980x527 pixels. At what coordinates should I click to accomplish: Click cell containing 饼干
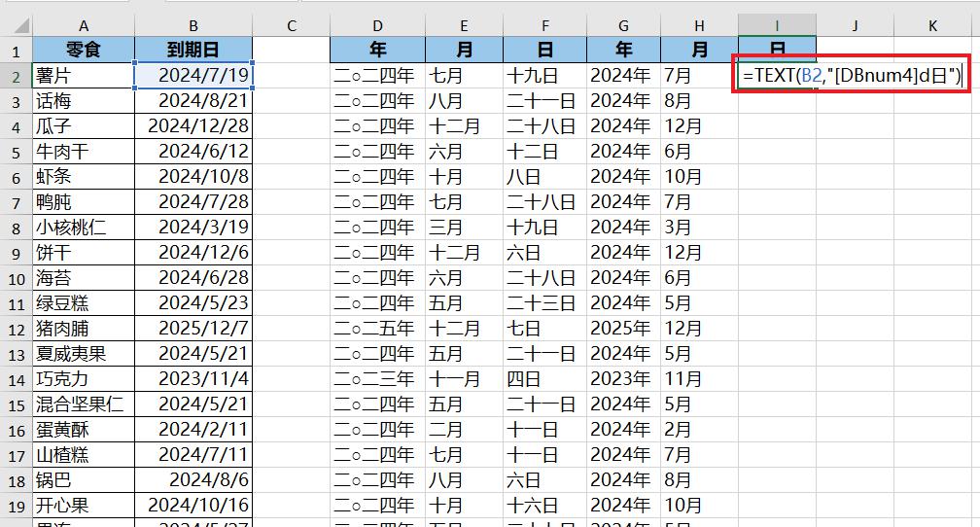coord(84,253)
